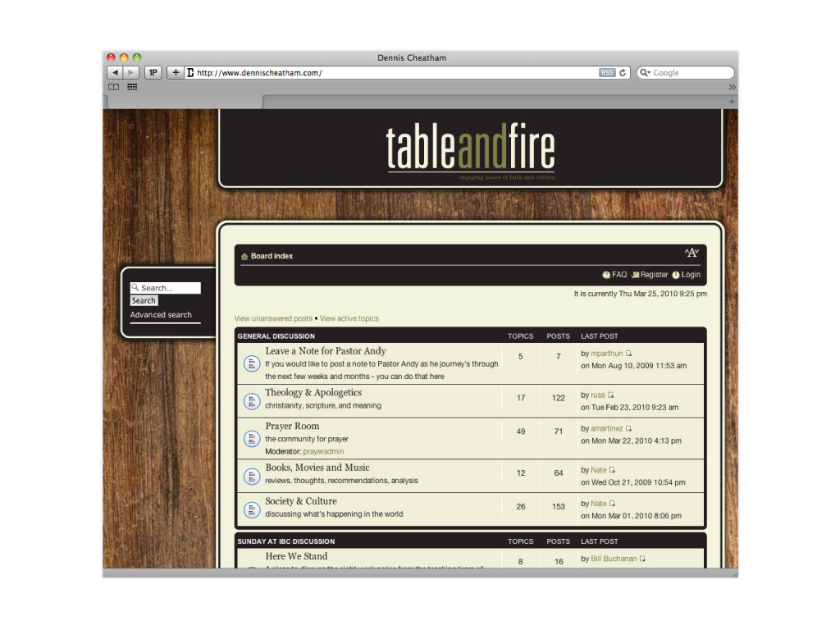840x630 pixels.
Task: Open the Here We Stand forum
Action: [x=296, y=556]
